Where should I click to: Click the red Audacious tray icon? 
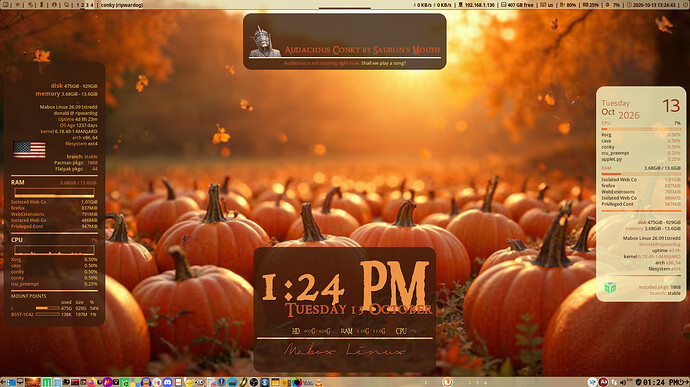pos(603,382)
